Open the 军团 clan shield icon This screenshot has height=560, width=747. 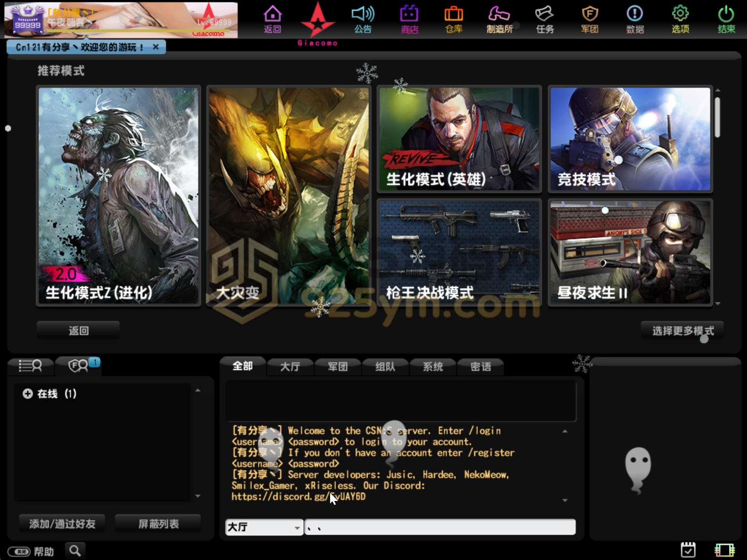point(590,20)
